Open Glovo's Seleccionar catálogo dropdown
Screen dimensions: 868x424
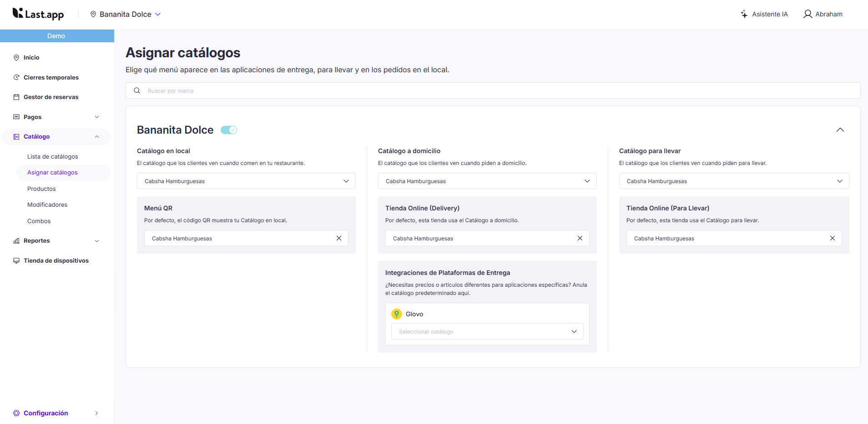(x=487, y=331)
